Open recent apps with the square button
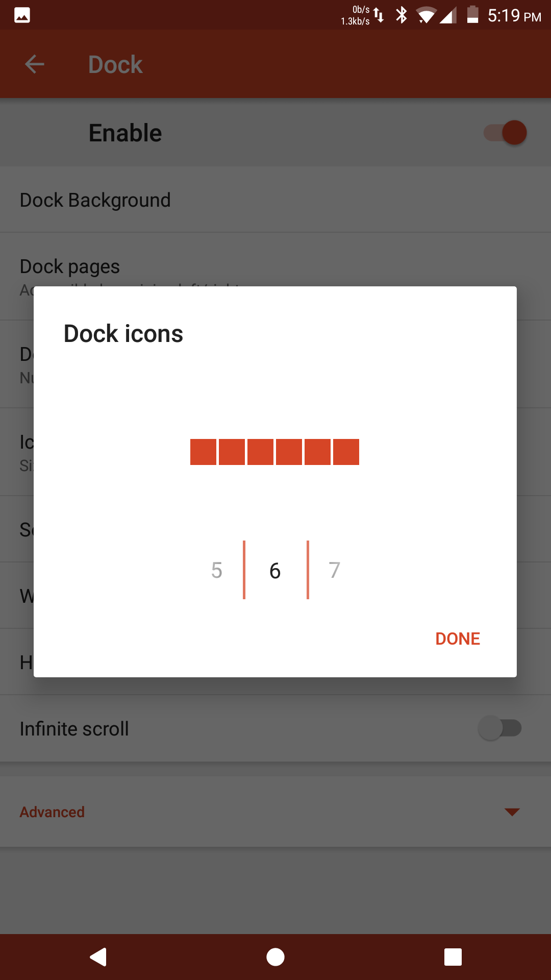 tap(453, 957)
